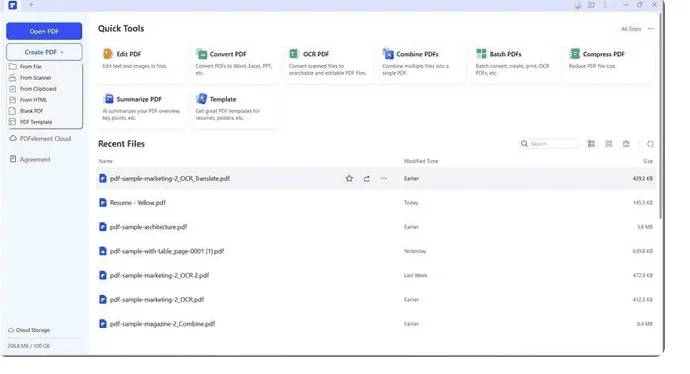
Task: Launch the Edit PDF tool icon
Action: (x=108, y=54)
